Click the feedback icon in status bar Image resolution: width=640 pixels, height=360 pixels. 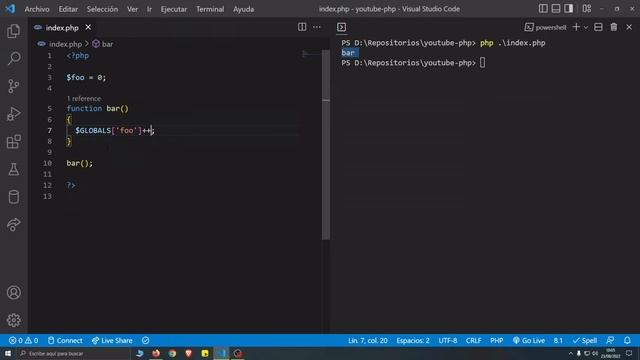point(611,340)
